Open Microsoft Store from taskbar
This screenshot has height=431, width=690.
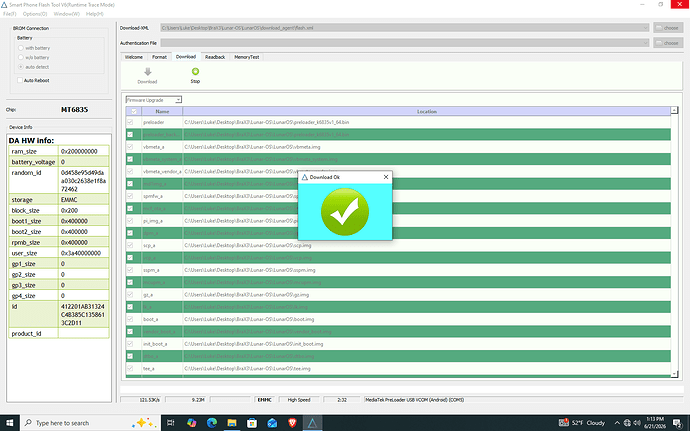(252, 423)
